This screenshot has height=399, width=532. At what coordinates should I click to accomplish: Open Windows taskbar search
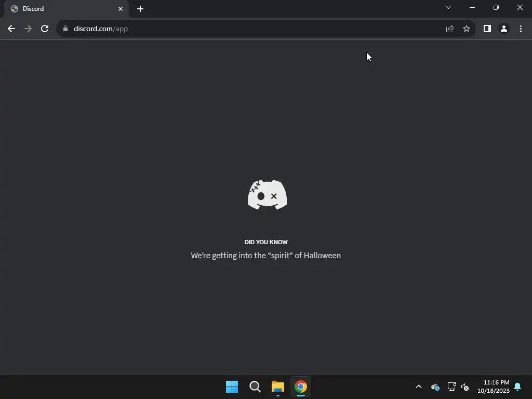tap(255, 387)
